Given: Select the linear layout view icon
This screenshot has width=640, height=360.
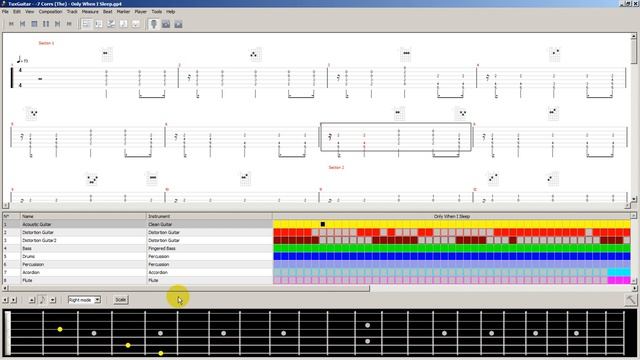Looking at the screenshot, I should tap(99, 24).
